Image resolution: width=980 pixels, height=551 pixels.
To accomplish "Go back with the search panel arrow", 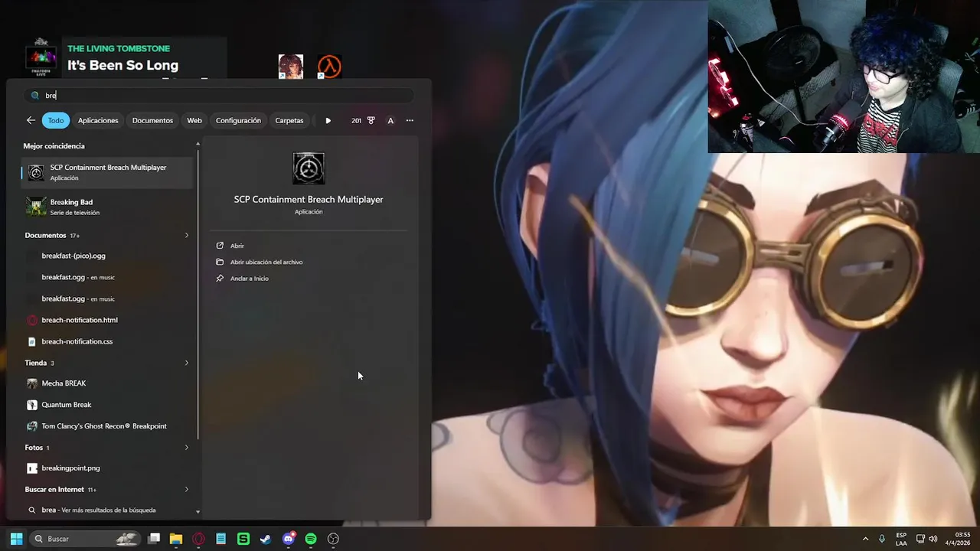I will [31, 120].
